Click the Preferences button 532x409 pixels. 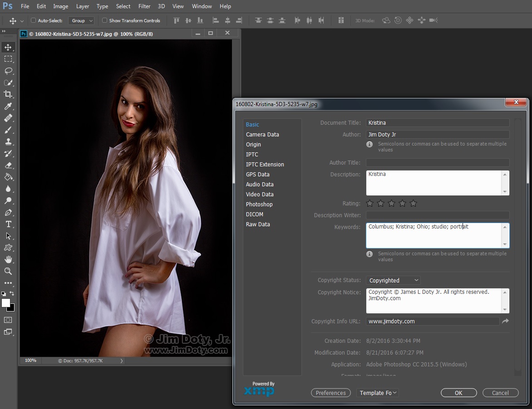click(x=330, y=393)
